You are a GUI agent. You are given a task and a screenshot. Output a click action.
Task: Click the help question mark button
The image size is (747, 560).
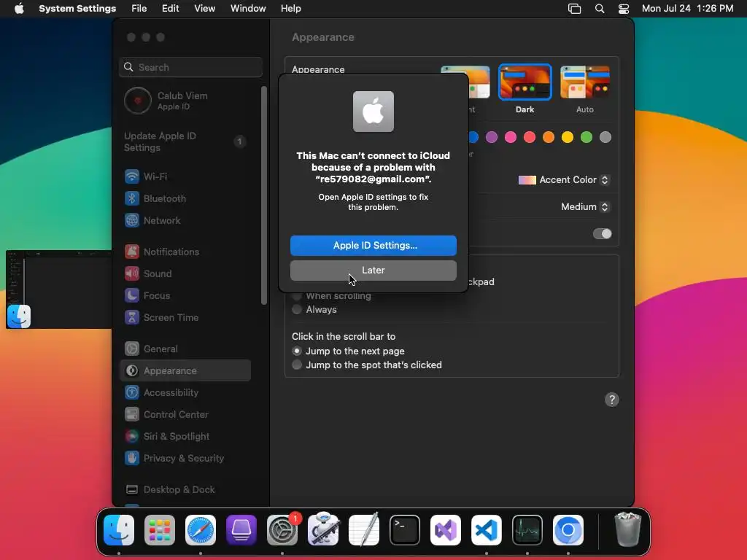tap(612, 400)
